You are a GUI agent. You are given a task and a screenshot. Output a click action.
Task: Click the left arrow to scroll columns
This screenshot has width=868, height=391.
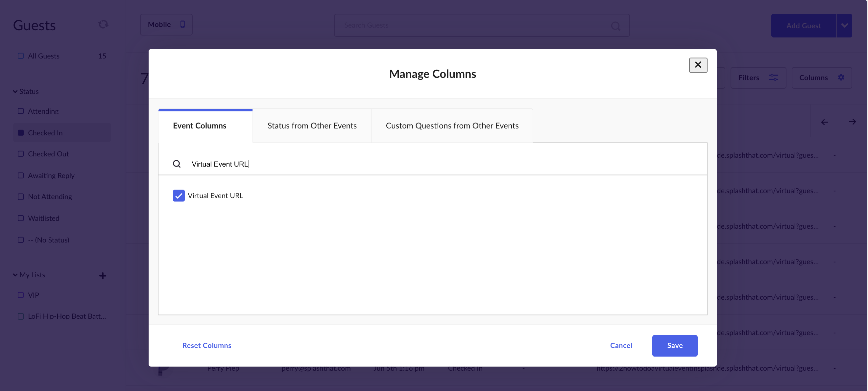pyautogui.click(x=824, y=122)
